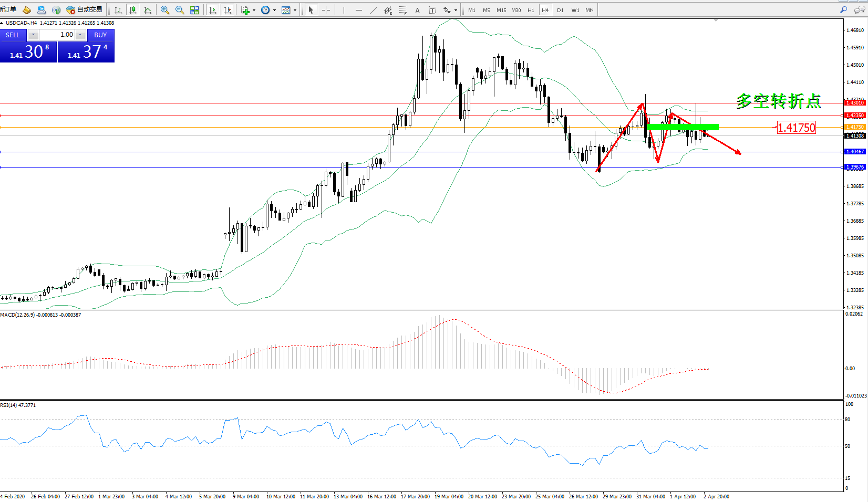Image resolution: width=868 pixels, height=502 pixels.
Task: Select the trendline drawing tool
Action: pos(374,10)
